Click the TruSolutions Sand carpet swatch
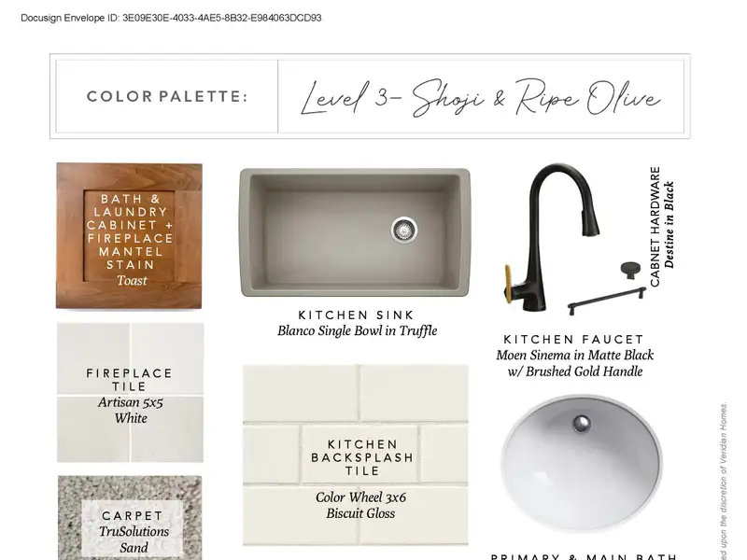Screen dimensions: 747x560 pos(130,518)
